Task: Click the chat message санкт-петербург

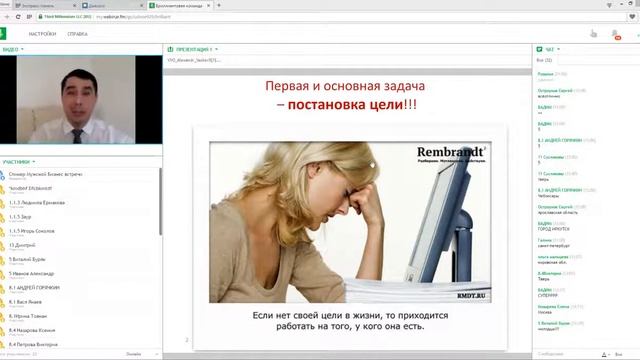Action: [x=553, y=246]
